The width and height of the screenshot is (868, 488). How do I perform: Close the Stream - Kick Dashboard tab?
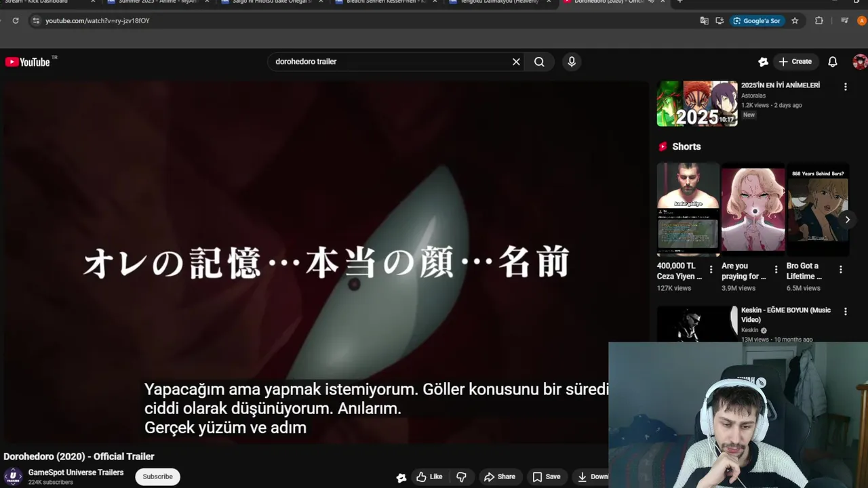pyautogui.click(x=93, y=1)
